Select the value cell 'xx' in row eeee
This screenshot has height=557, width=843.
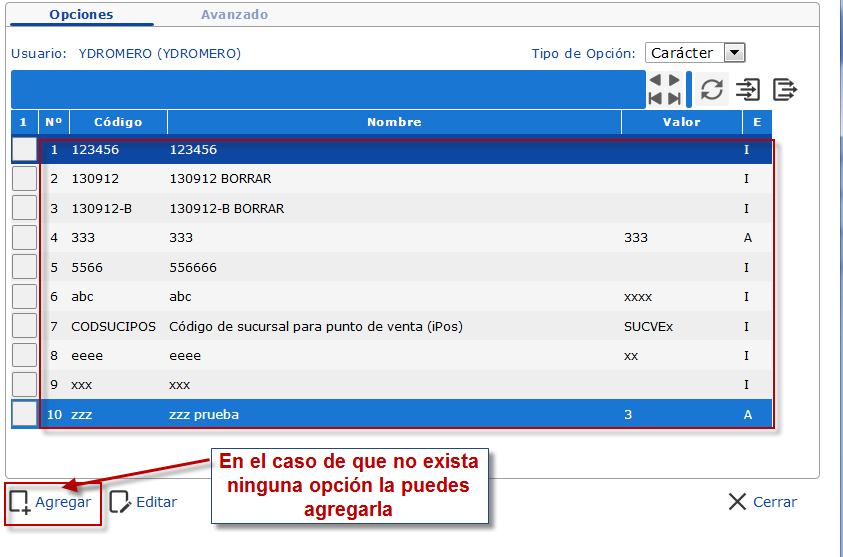(631, 356)
